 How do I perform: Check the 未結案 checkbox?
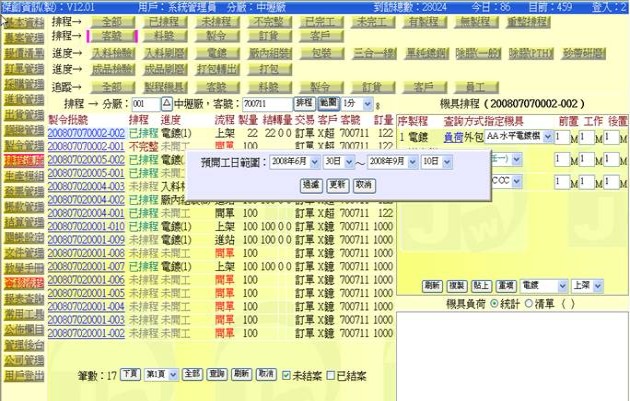pos(287,374)
